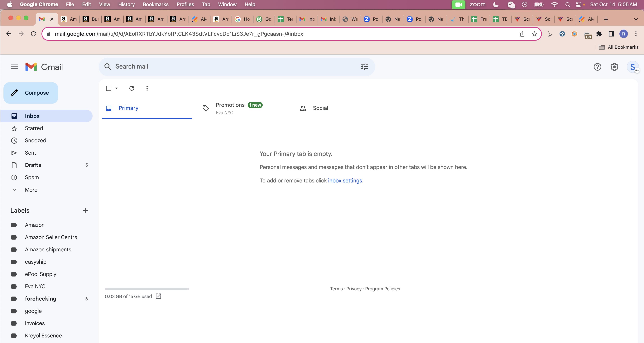Screen dimensions: 644x343
Task: Open the Profiles menu in menu bar
Action: click(185, 4)
